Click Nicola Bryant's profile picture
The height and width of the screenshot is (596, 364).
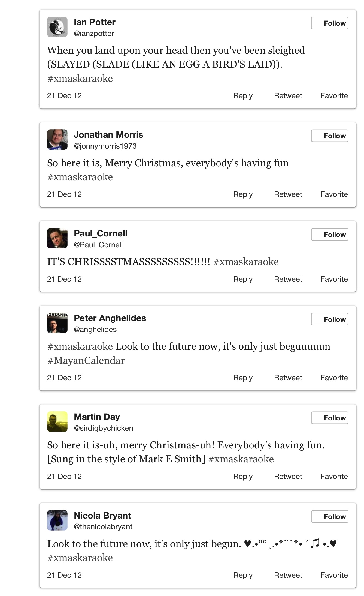point(57,520)
